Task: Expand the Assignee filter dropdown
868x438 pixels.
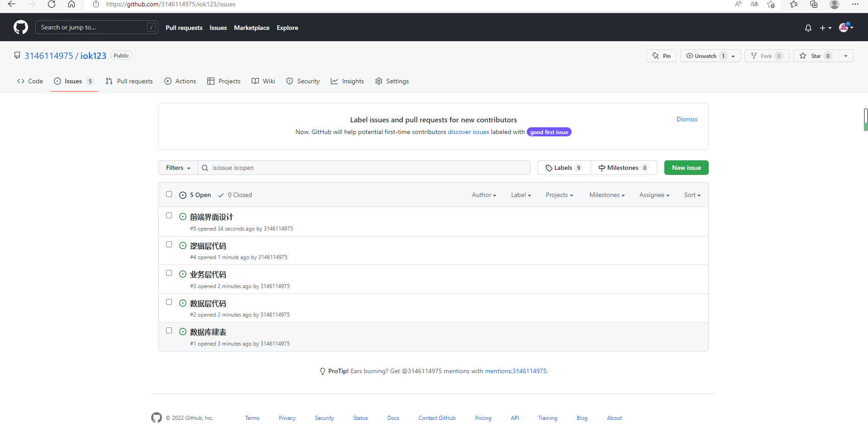Action: click(x=654, y=195)
